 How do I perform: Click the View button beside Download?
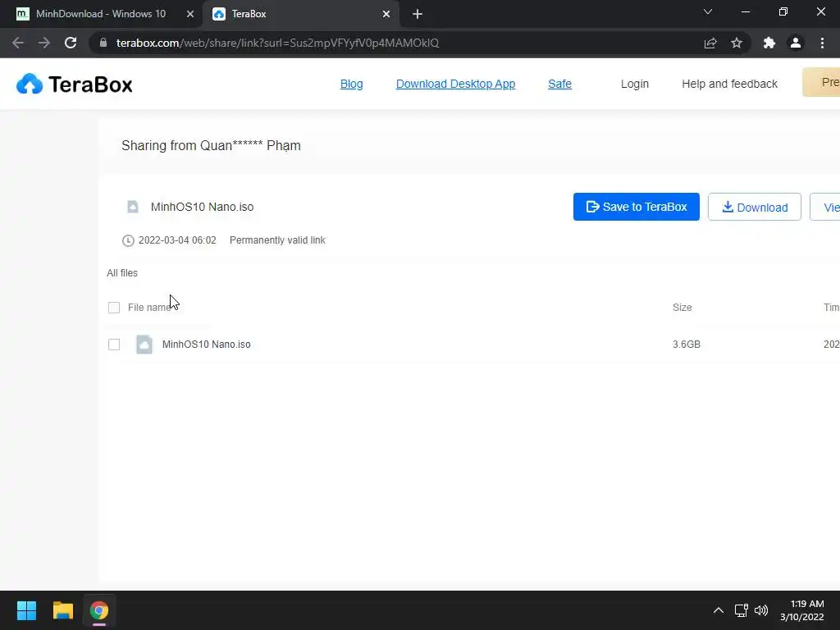coord(825,207)
